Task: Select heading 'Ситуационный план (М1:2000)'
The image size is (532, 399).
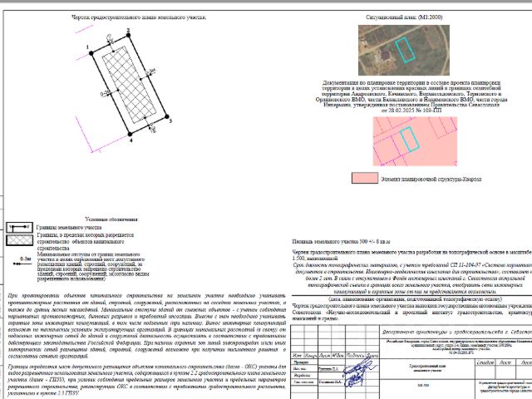Action: [404, 17]
